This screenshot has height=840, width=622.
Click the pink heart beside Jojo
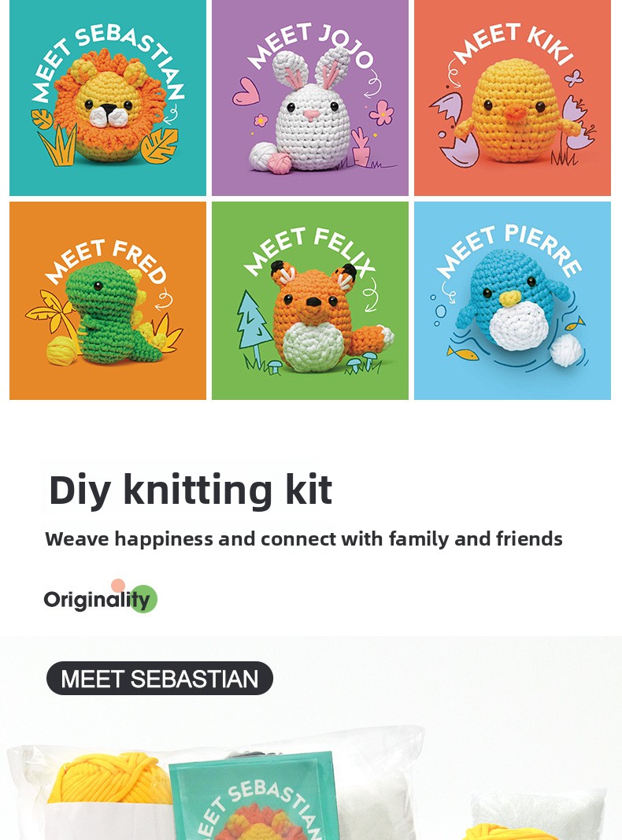point(246,91)
